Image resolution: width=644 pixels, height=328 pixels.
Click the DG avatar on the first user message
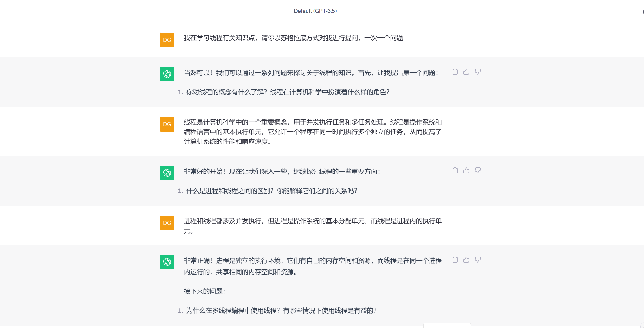(x=167, y=40)
